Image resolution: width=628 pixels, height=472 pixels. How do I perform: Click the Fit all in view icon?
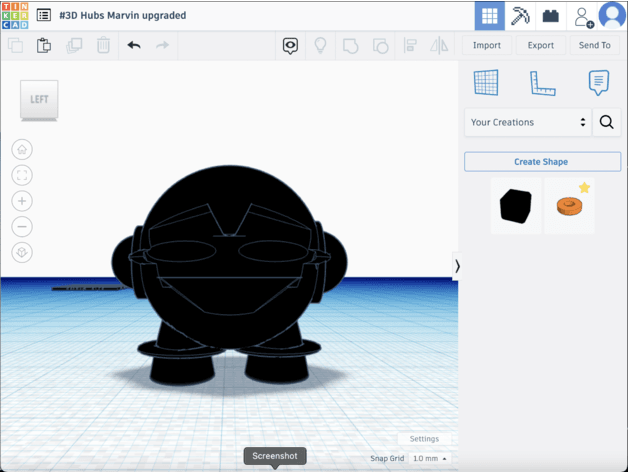(x=22, y=175)
